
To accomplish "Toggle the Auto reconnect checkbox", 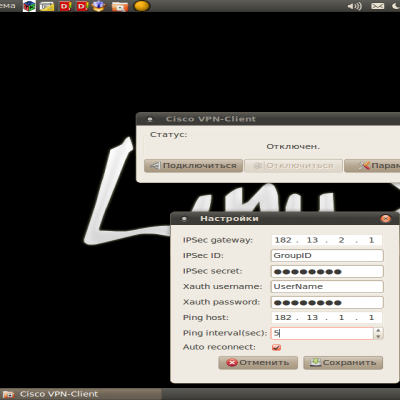I will (276, 347).
